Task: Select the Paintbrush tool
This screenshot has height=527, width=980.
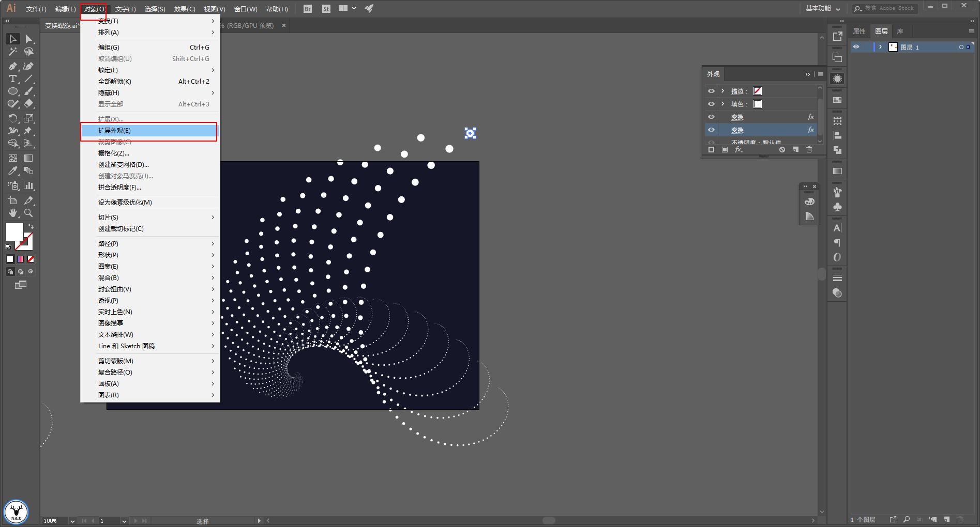Action: (28, 91)
